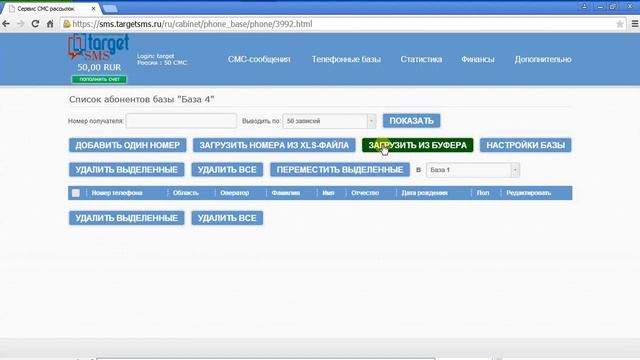Open the Телефонные базы menu

[346, 60]
